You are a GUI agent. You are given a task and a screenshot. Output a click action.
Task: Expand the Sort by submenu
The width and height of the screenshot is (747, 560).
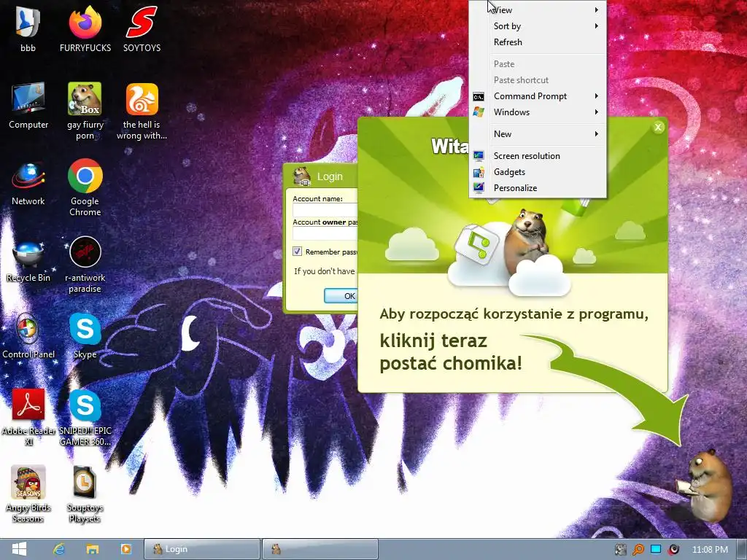point(538,26)
